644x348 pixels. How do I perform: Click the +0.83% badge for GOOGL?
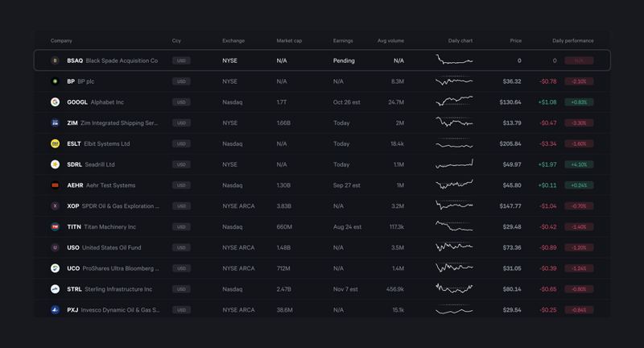(579, 101)
